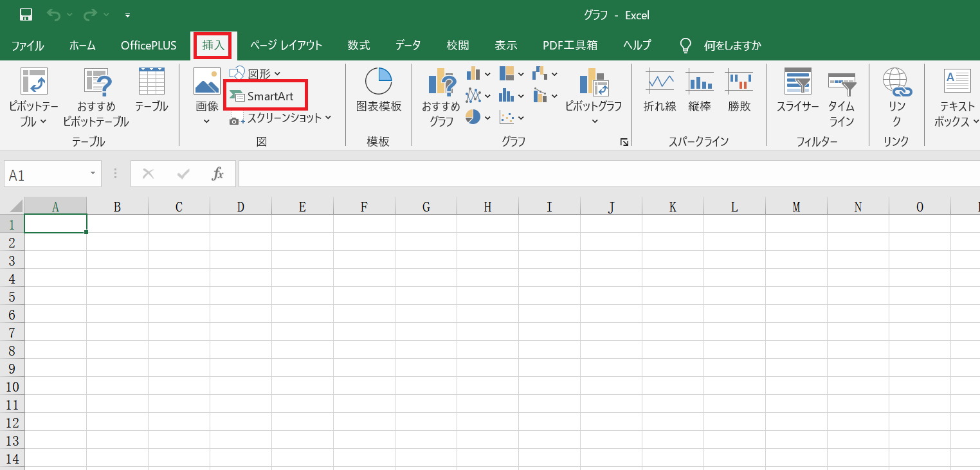Insert a line sparkline (折れ線)
This screenshot has width=980, height=470.
coord(660,90)
